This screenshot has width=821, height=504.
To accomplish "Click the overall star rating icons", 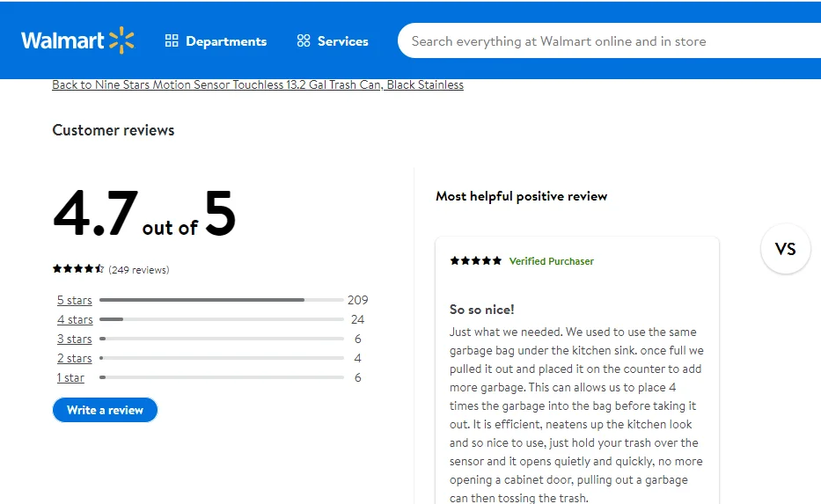I will click(x=78, y=269).
